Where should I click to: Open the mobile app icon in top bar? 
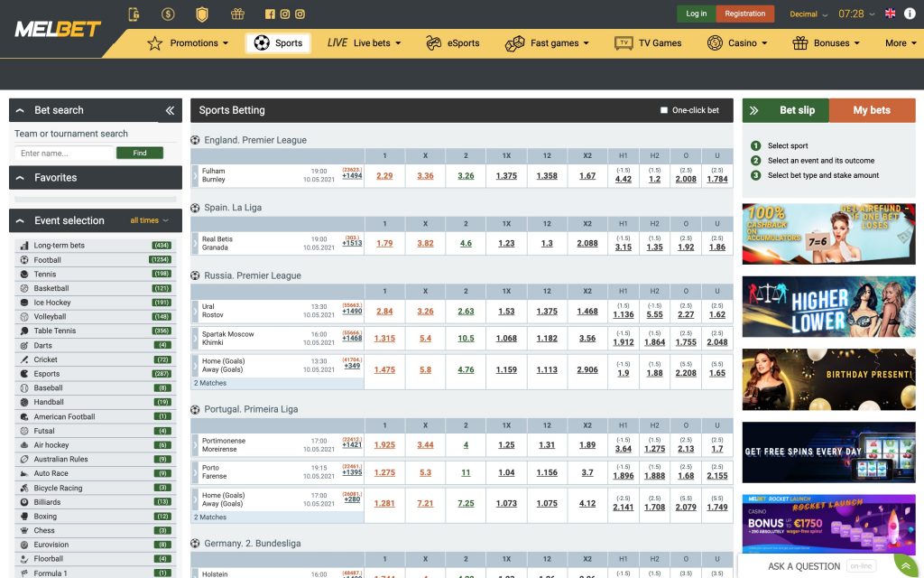(134, 14)
